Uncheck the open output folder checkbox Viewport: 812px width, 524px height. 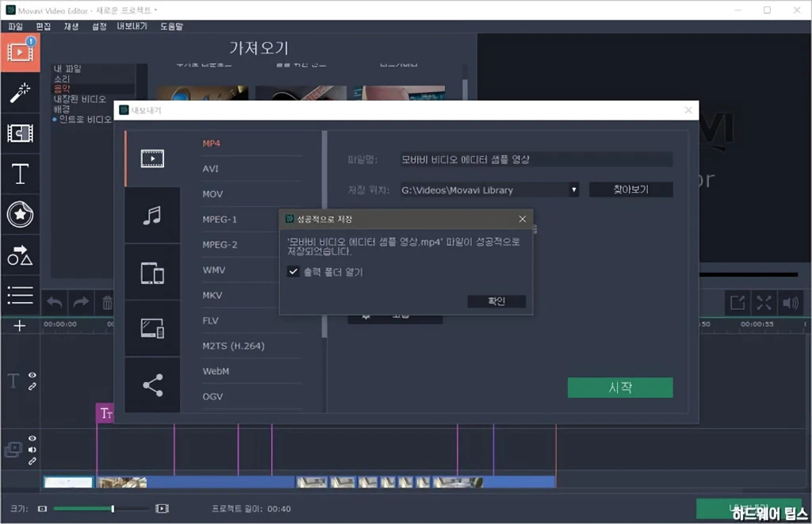pos(293,271)
